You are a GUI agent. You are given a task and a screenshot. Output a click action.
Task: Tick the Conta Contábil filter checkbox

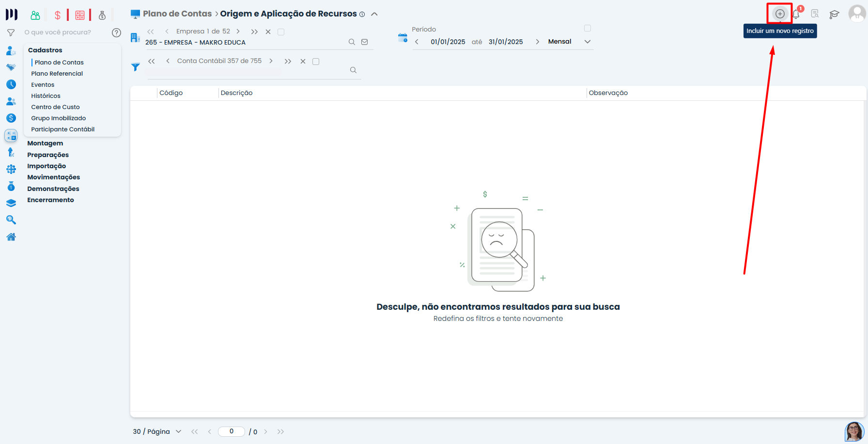[x=316, y=62]
